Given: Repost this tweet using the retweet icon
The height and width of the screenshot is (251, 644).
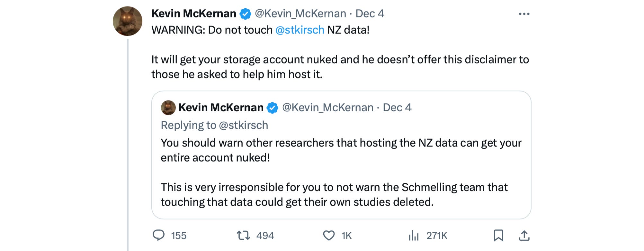Looking at the screenshot, I should pyautogui.click(x=243, y=235).
